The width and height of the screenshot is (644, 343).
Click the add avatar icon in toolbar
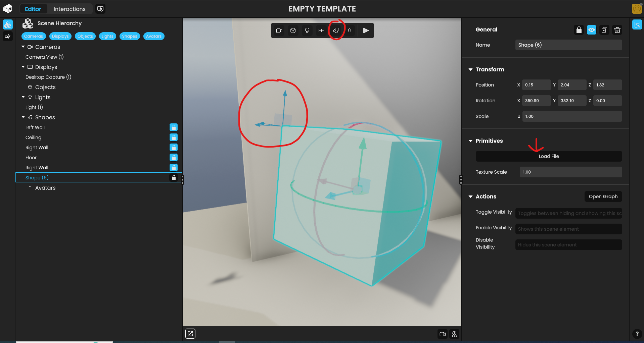(x=350, y=31)
